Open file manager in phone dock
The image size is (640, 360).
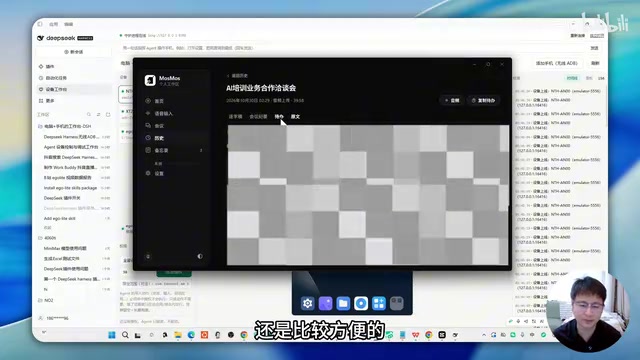343,303
